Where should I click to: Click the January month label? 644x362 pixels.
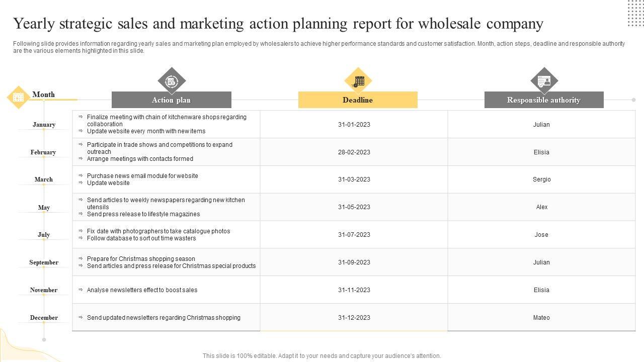click(44, 125)
